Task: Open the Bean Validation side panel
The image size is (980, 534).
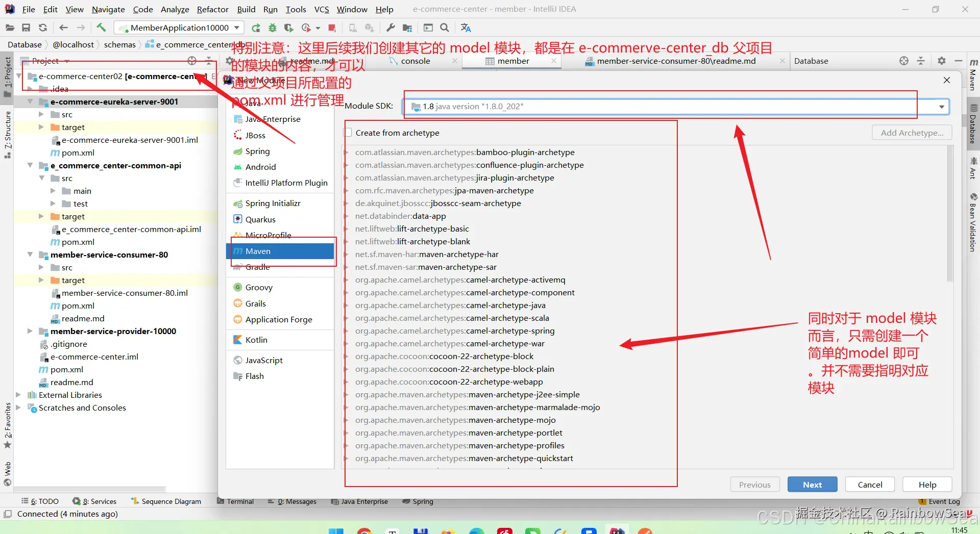Action: pos(973,222)
